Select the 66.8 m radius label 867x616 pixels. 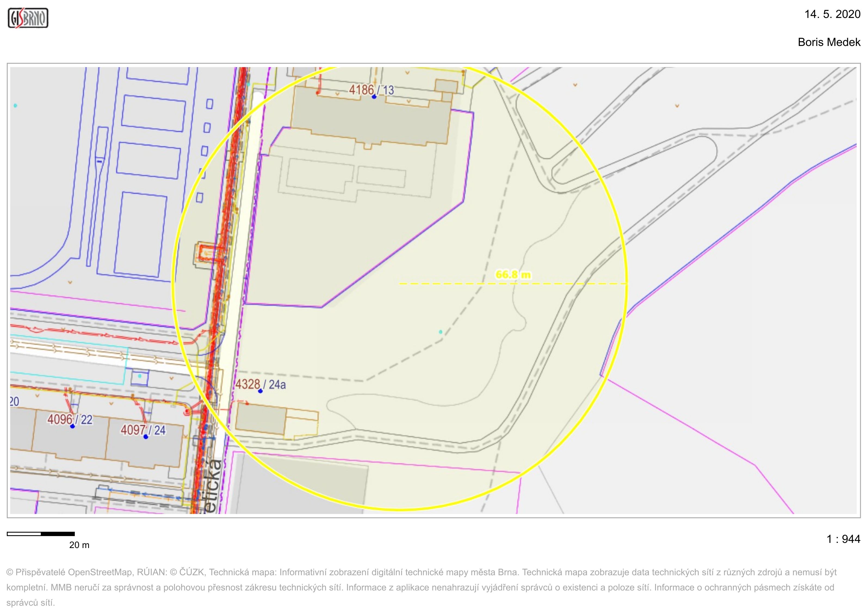click(x=513, y=274)
